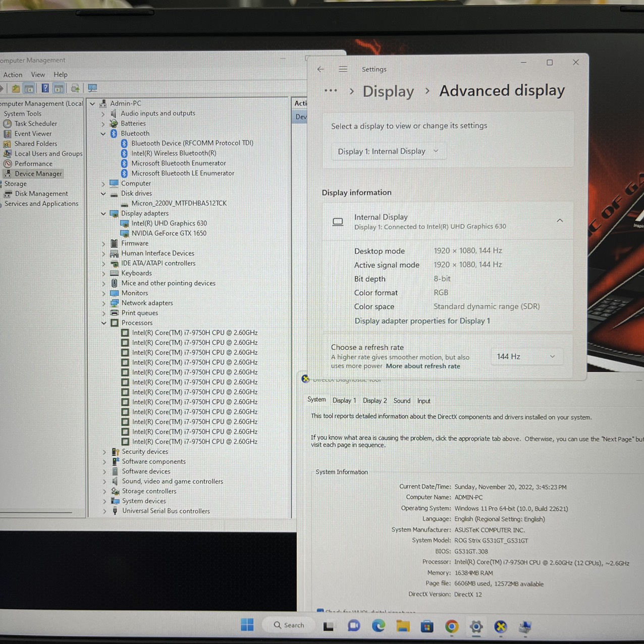644x644 pixels.
Task: Switch to System tab in DirectX tool
Action: 316,400
